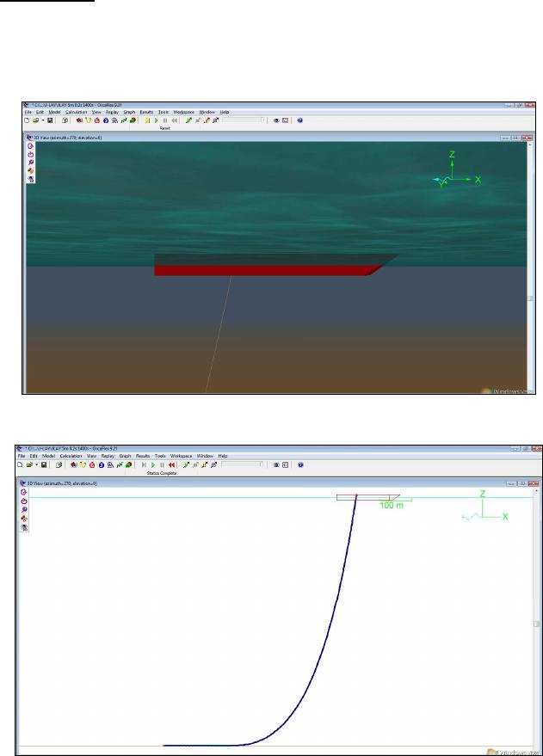
Task: Click New file icon in upper OrcaFlex window
Action: coord(27,121)
